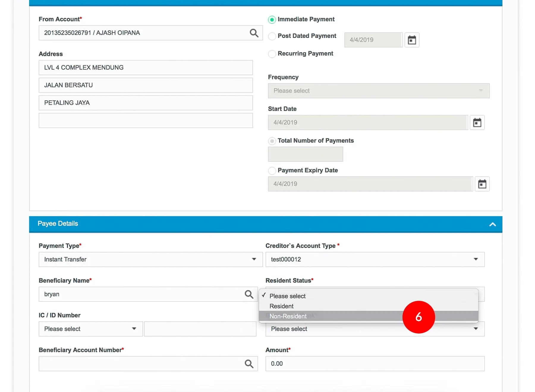Click the Amount input field

374,364
